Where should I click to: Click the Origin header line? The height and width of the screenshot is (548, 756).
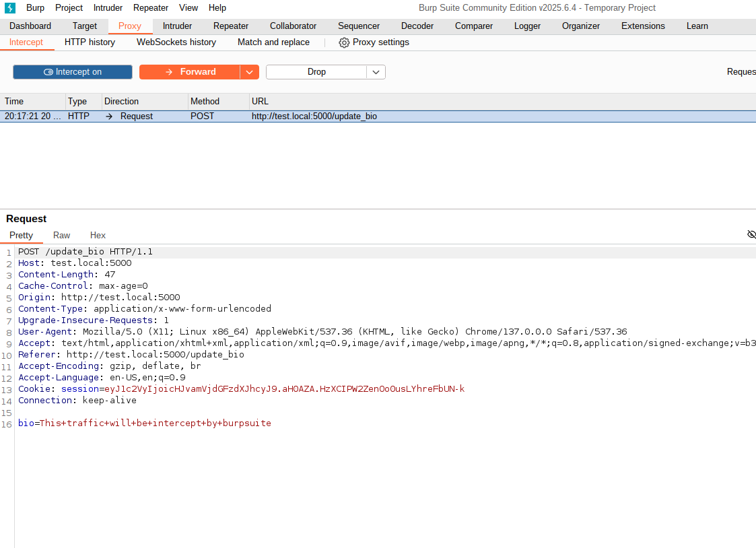pos(100,298)
